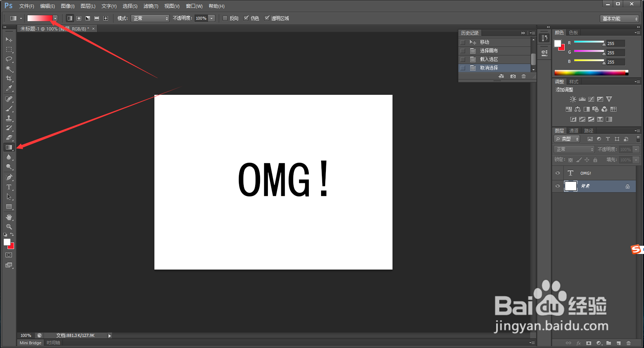The image size is (644, 348).
Task: Select the Horizontal Type tool
Action: tap(9, 187)
